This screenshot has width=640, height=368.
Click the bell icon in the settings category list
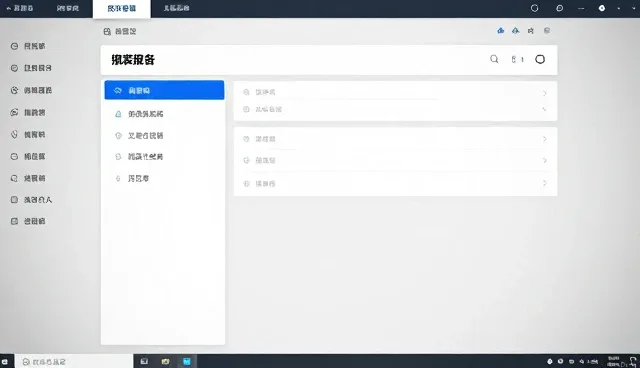118,114
